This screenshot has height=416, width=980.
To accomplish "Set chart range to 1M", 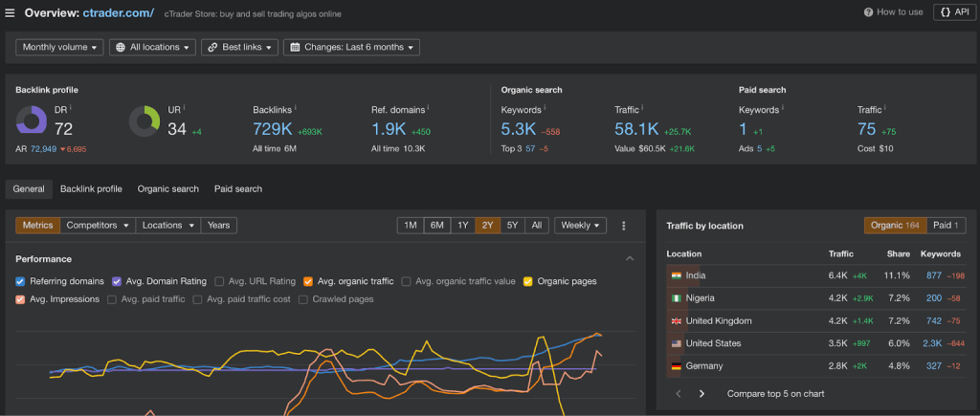I will [411, 226].
